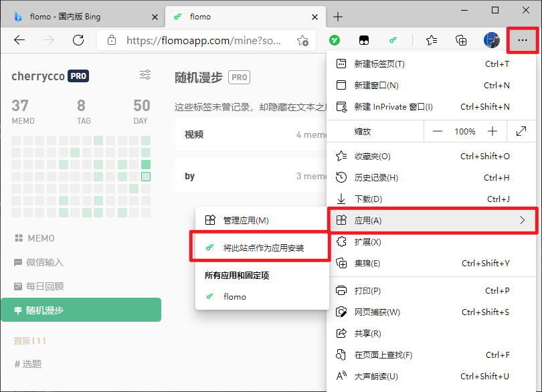This screenshot has width=542, height=392.
Task: Open the user profile avatar
Action: (x=491, y=40)
